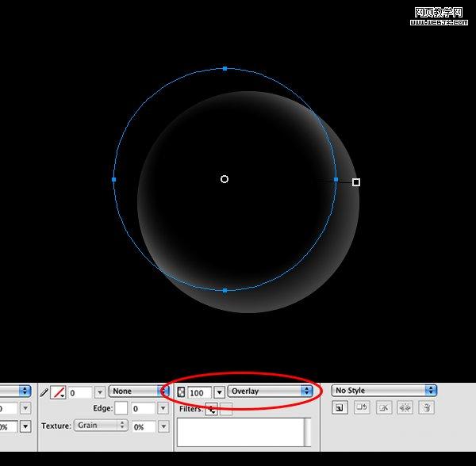
Task: Click the break link to style icon
Action: coord(383,407)
